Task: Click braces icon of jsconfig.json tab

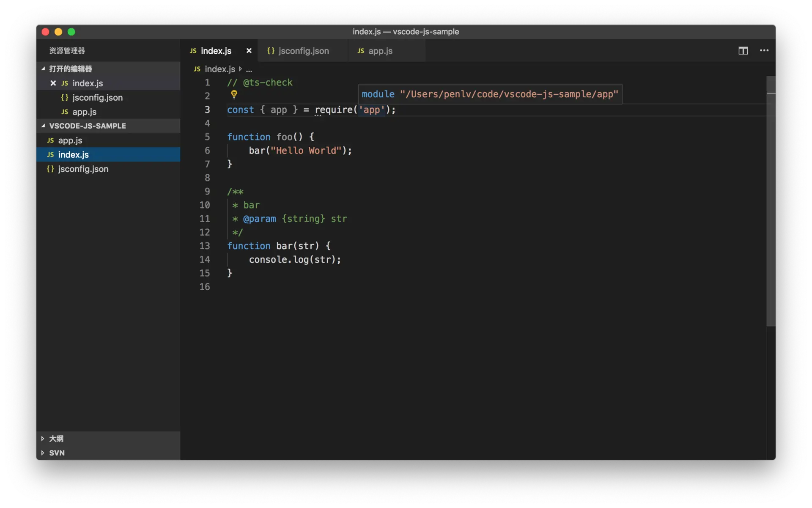Action: (271, 51)
